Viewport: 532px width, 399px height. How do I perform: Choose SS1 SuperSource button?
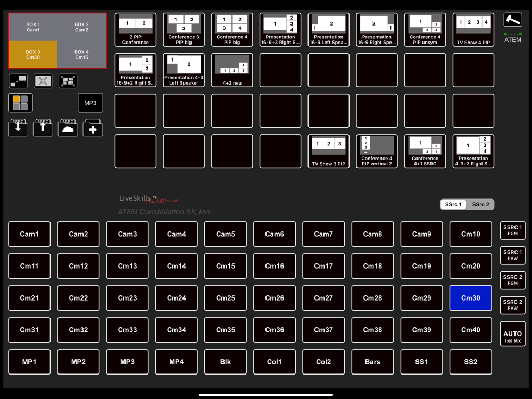(x=421, y=362)
